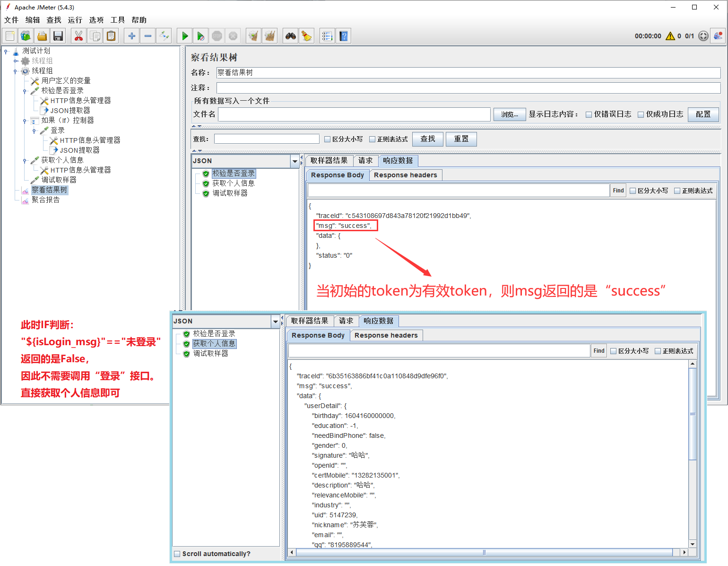Toggle the Scroll automatically checkbox
This screenshot has width=728, height=566.
(x=177, y=554)
